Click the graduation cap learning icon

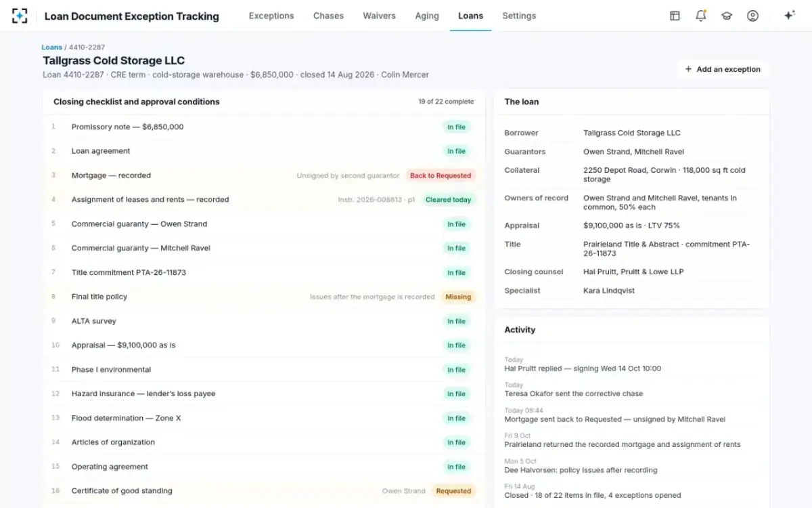click(727, 16)
